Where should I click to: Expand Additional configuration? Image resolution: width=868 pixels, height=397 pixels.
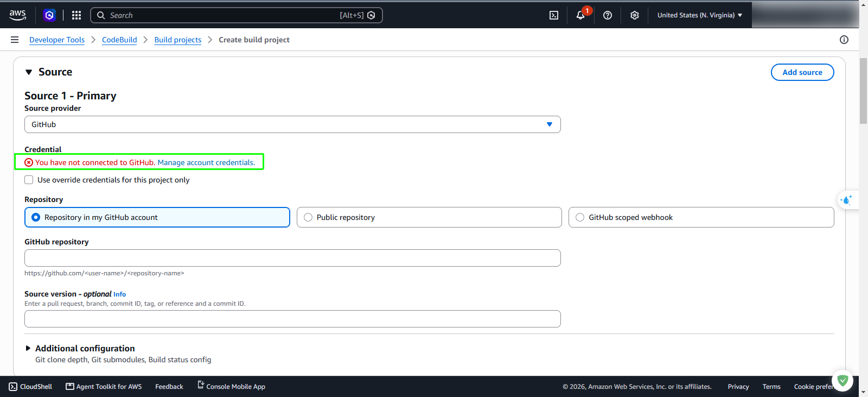28,348
